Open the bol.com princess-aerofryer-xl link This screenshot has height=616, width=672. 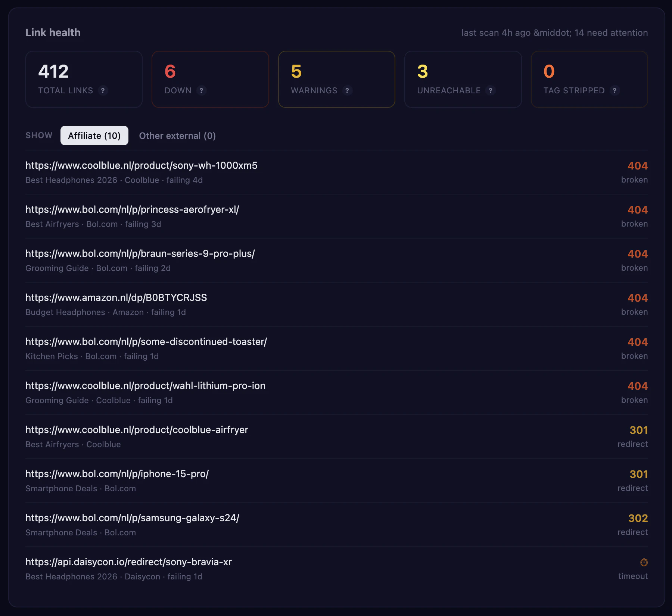click(132, 209)
